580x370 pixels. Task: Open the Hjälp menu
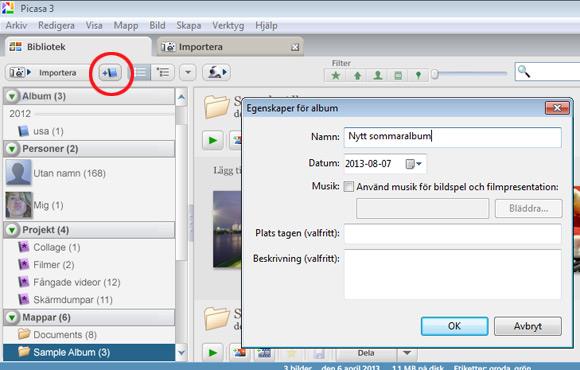(266, 26)
